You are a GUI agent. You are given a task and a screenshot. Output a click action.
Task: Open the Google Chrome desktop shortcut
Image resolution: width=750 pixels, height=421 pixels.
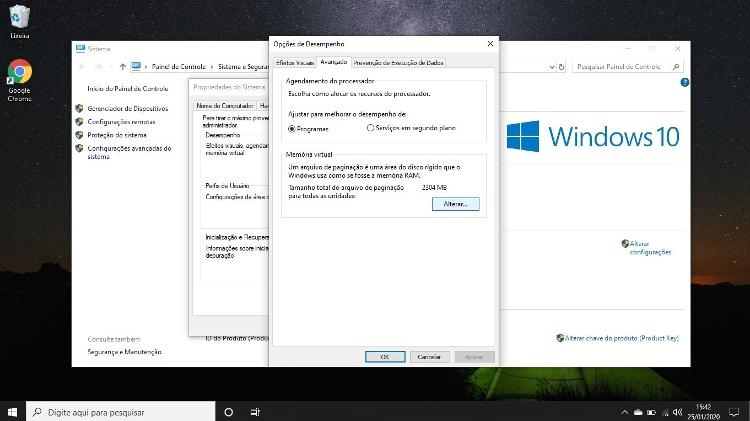click(x=20, y=80)
